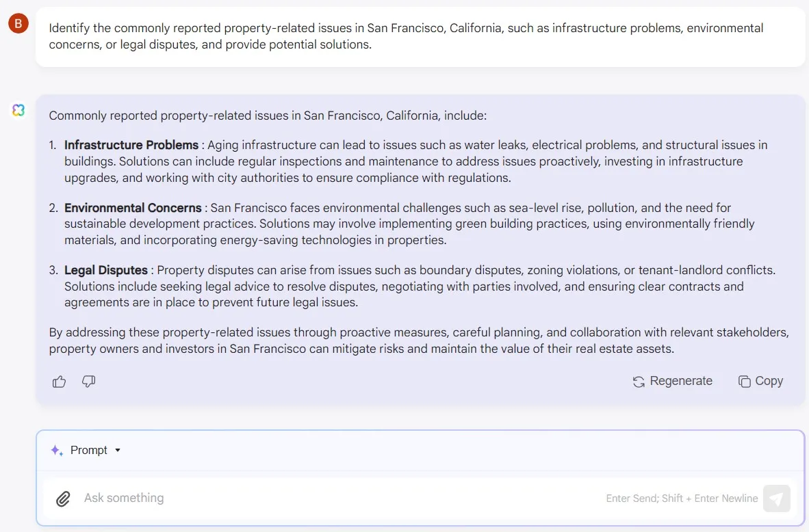Screen dimensions: 809x532
Task: Click the Legal Disputes heading
Action: 106,270
